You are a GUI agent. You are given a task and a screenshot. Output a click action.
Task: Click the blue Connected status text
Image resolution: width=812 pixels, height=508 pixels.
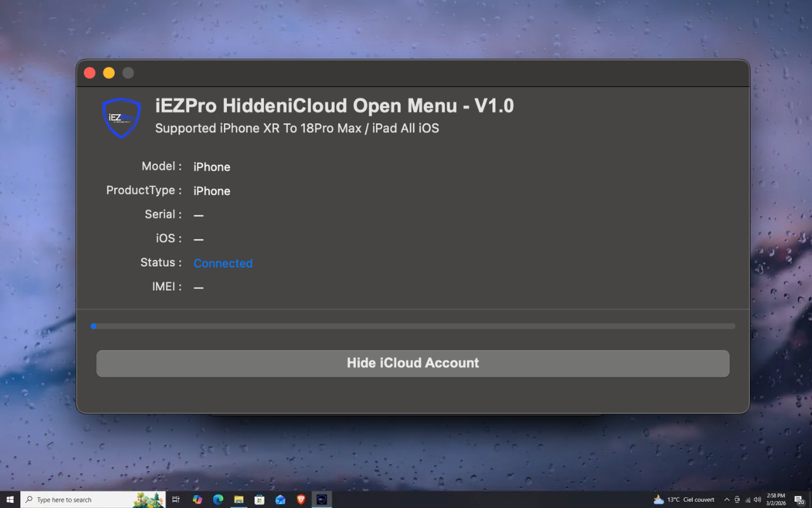click(x=223, y=263)
